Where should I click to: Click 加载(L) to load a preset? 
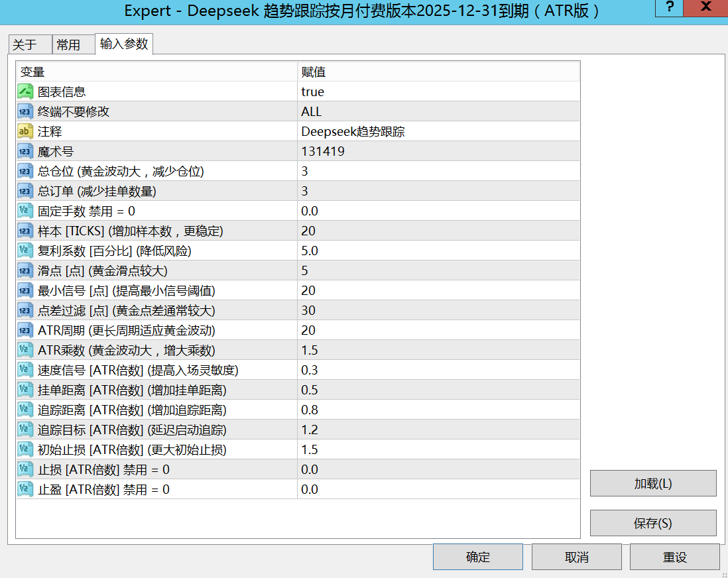[x=653, y=483]
